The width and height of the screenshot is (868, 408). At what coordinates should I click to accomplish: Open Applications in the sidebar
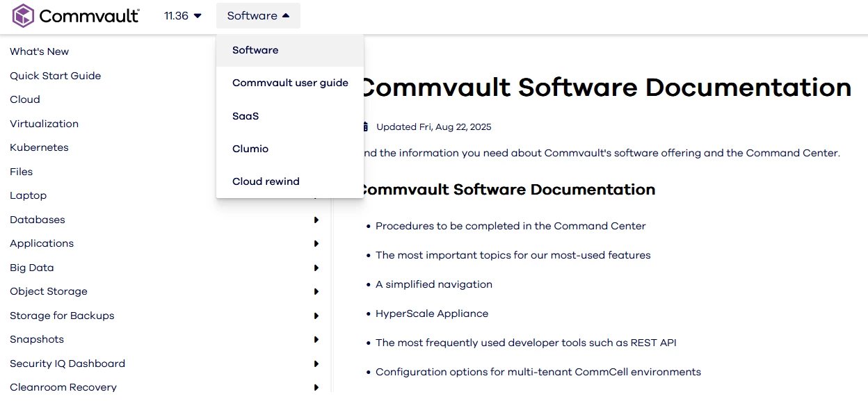42,243
